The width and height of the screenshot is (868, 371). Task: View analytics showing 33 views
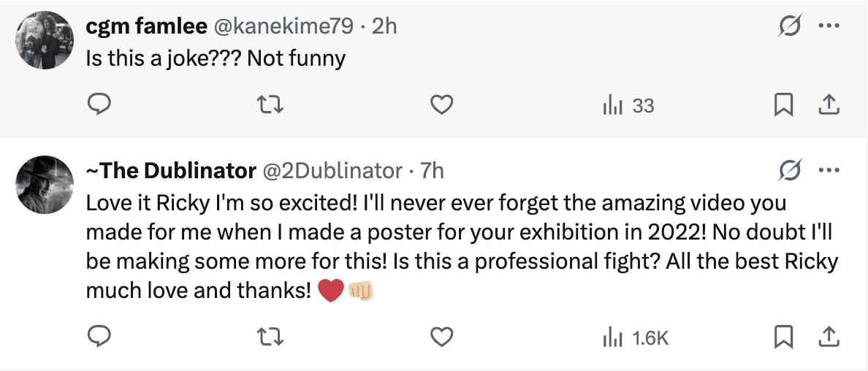point(628,106)
